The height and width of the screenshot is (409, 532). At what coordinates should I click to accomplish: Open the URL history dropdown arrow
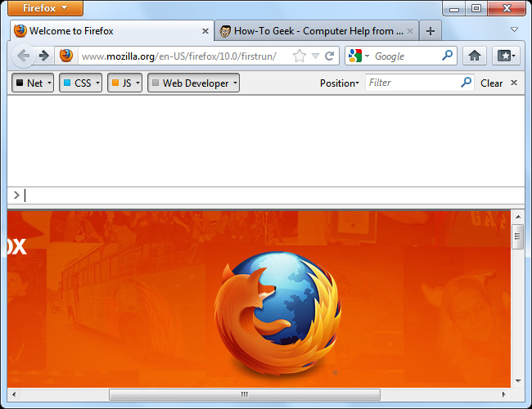coord(315,56)
